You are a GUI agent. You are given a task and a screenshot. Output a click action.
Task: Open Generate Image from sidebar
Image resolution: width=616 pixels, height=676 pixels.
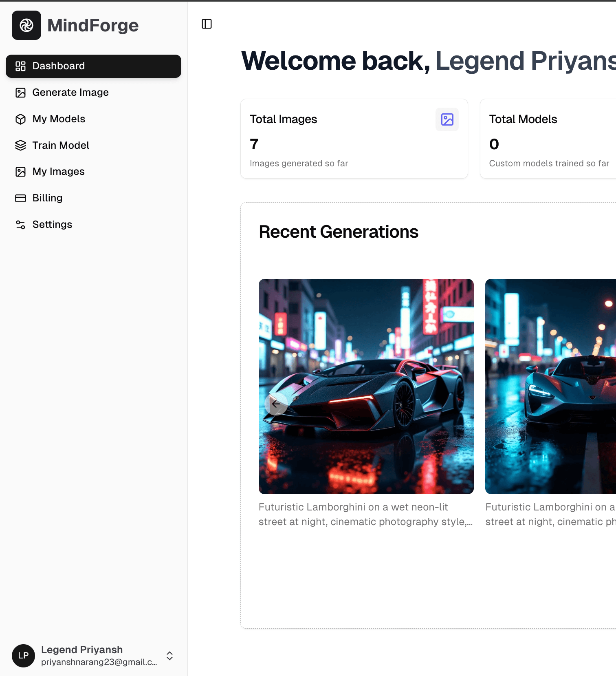click(70, 93)
